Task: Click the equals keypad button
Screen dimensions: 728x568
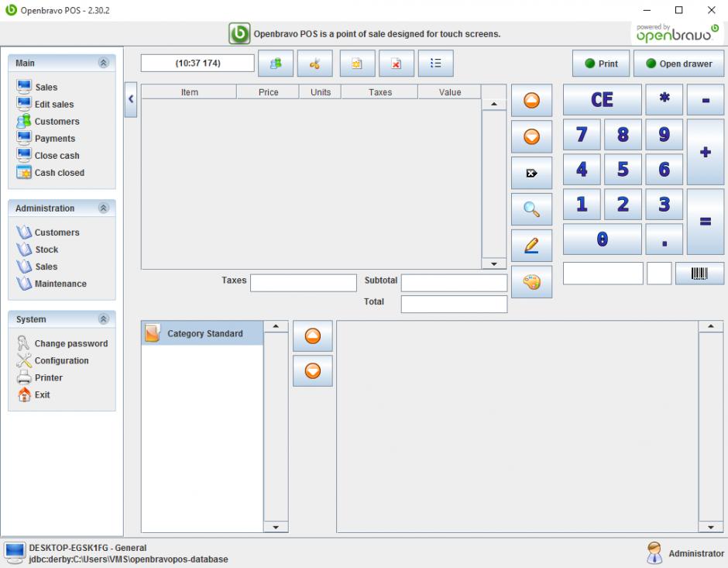Action: point(706,222)
